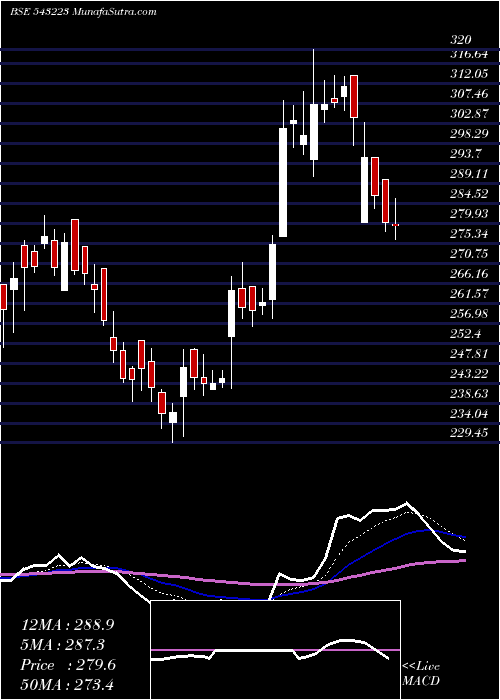Click the '50MA : 273.4' readout
The image size is (500, 700).
(x=67, y=684)
